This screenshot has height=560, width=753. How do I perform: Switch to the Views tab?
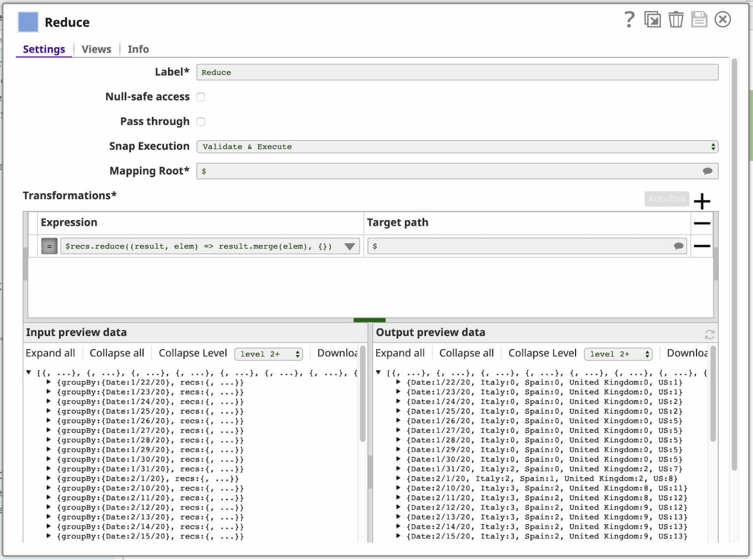[96, 49]
